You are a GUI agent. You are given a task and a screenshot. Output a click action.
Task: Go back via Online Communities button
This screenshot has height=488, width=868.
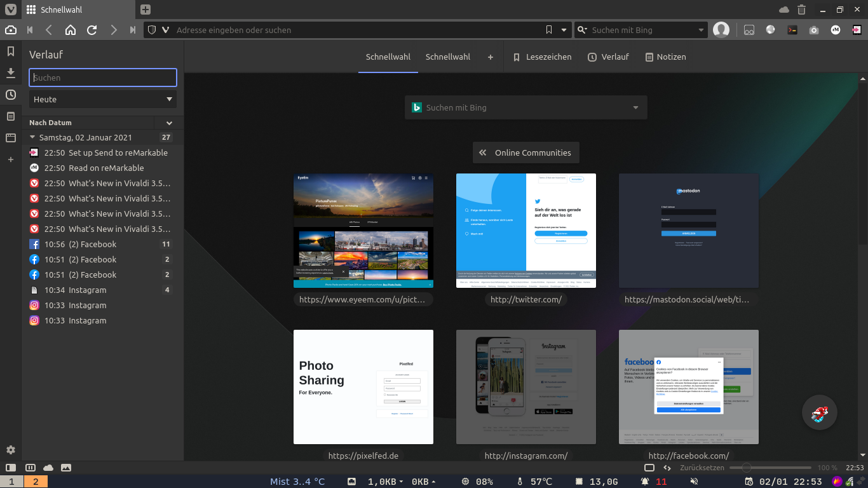[526, 152]
